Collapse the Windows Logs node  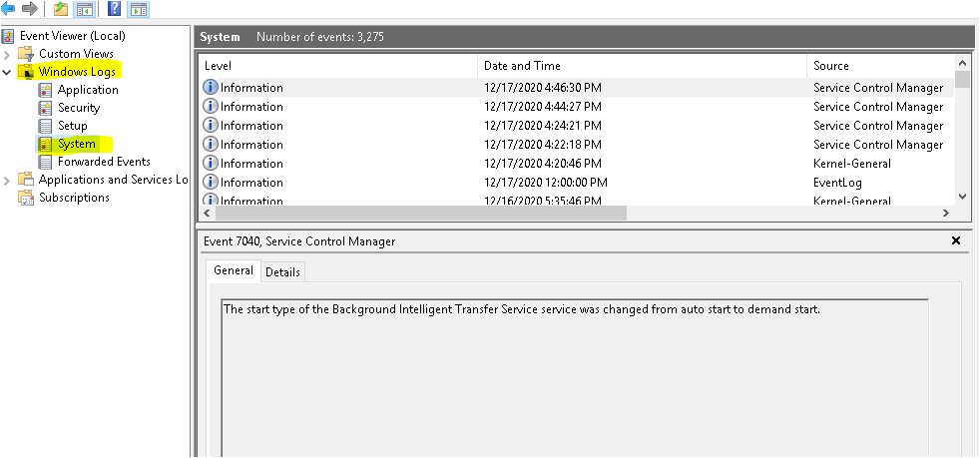click(x=8, y=72)
